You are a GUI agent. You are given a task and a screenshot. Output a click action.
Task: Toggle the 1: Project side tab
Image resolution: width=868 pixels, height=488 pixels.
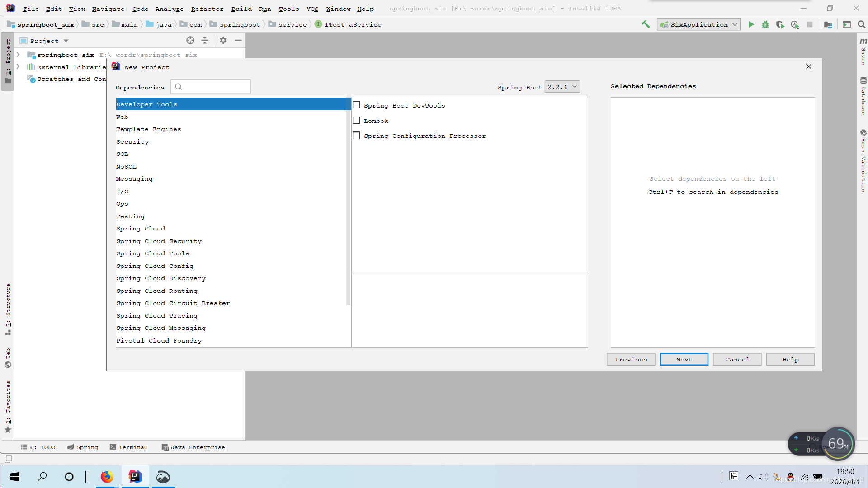[8, 61]
